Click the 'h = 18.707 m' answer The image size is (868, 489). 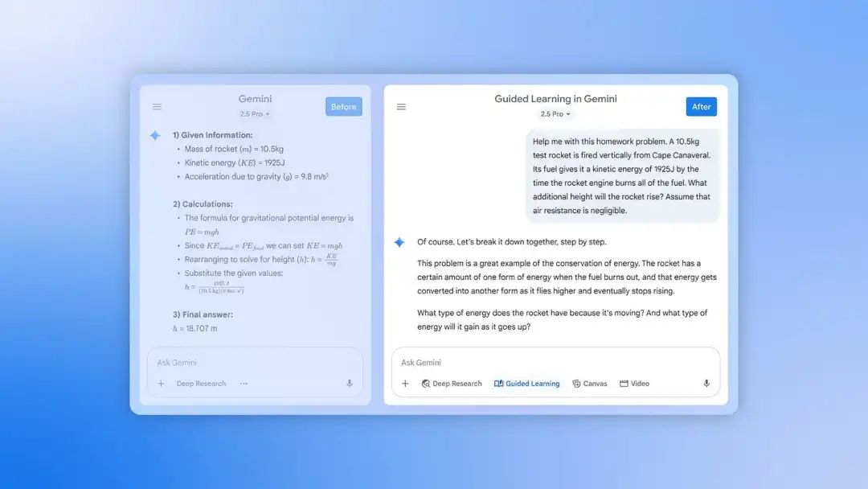click(194, 328)
